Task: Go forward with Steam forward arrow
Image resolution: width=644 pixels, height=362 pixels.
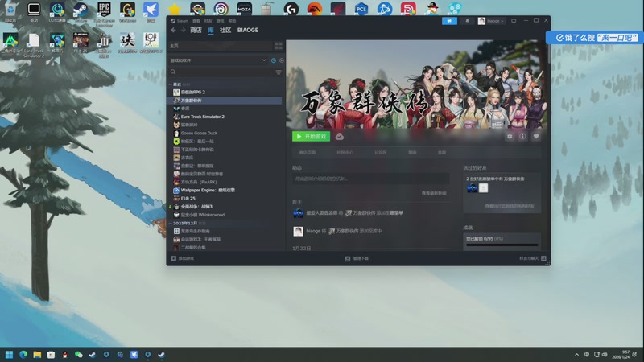Action: click(184, 30)
